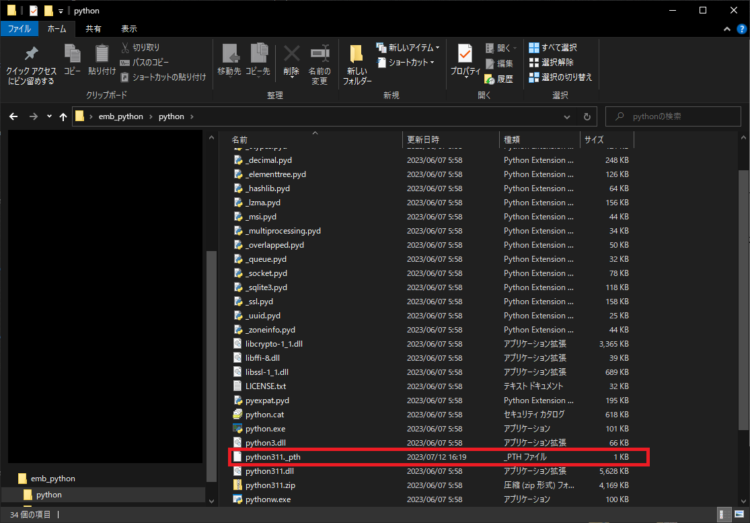Switch to the View ribbon tab

129,29
